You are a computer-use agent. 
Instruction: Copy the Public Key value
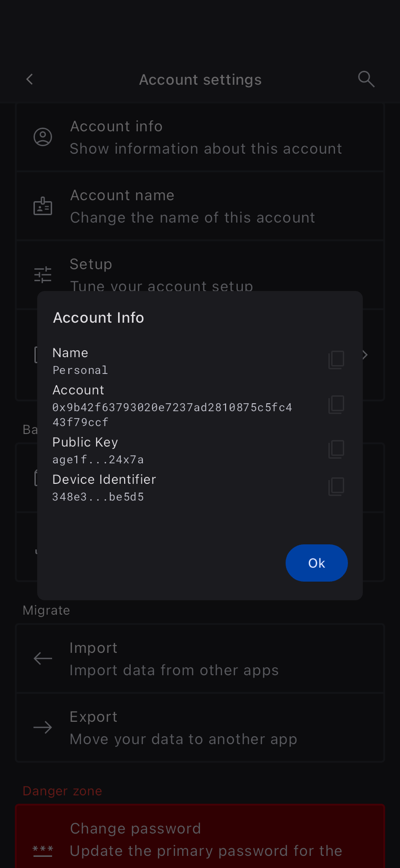(336, 449)
